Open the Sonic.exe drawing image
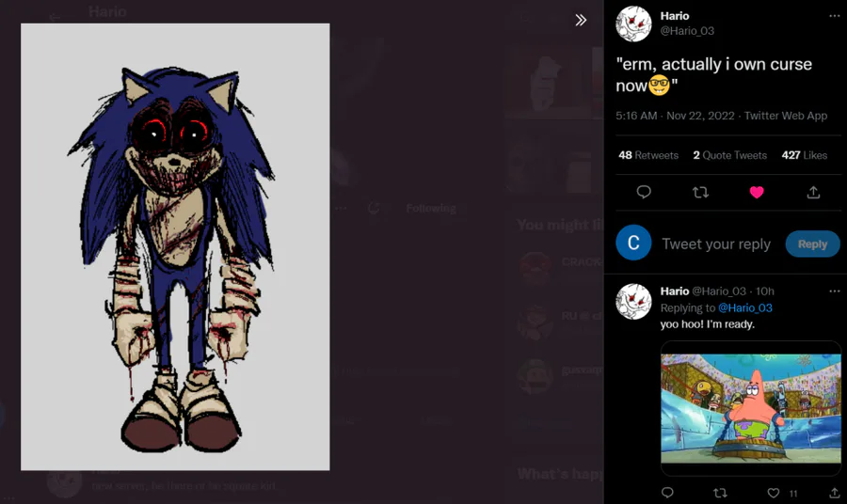 tap(175, 246)
